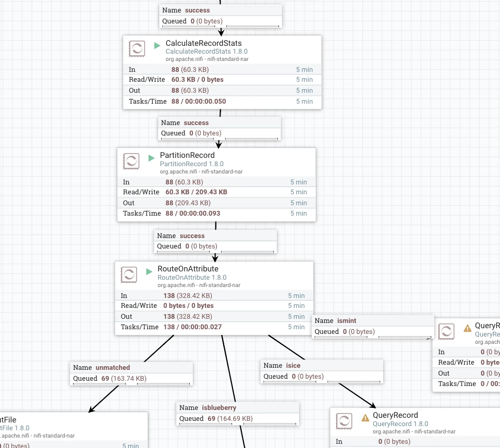
Task: Click the RouteOnAttribute processor icon
Action: pos(129,275)
